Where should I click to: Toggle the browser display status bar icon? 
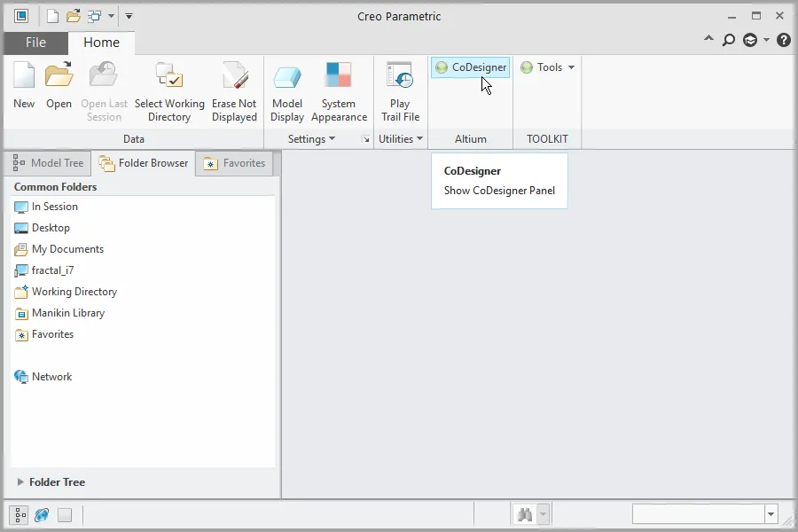(42, 515)
